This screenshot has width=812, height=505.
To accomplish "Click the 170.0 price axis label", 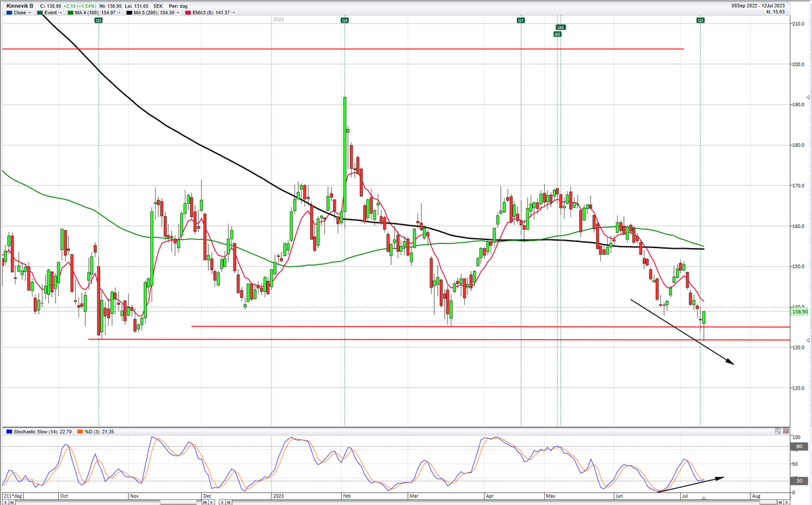I will pos(798,186).
